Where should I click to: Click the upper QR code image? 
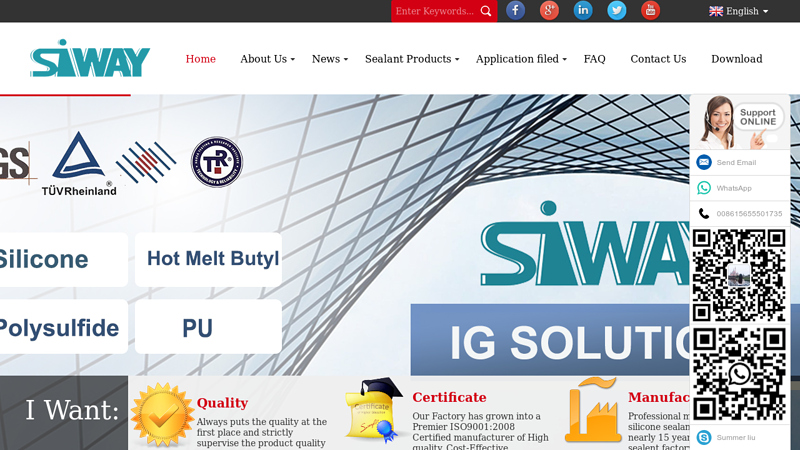coord(739,276)
